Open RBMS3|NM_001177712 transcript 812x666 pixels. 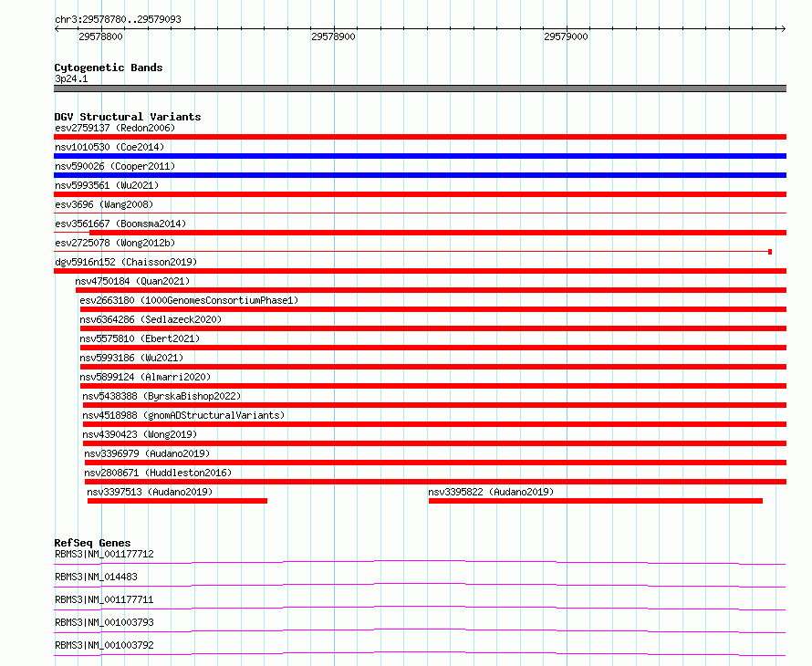pyautogui.click(x=104, y=554)
